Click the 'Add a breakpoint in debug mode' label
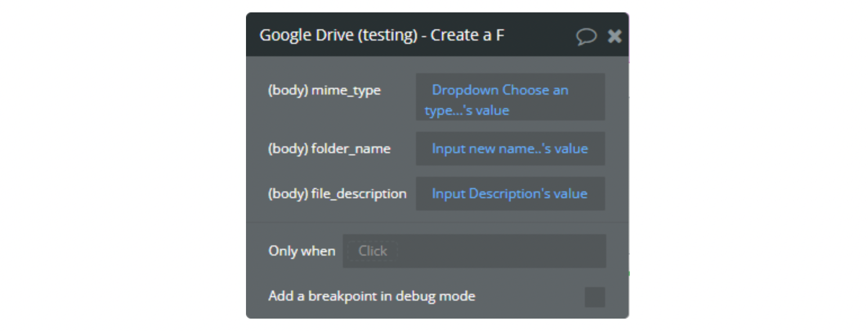 [x=372, y=296]
